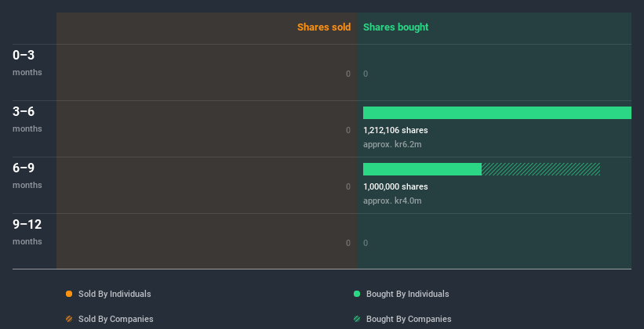Select the Bought By Companies legend label
This screenshot has width=644, height=329.
click(x=409, y=319)
